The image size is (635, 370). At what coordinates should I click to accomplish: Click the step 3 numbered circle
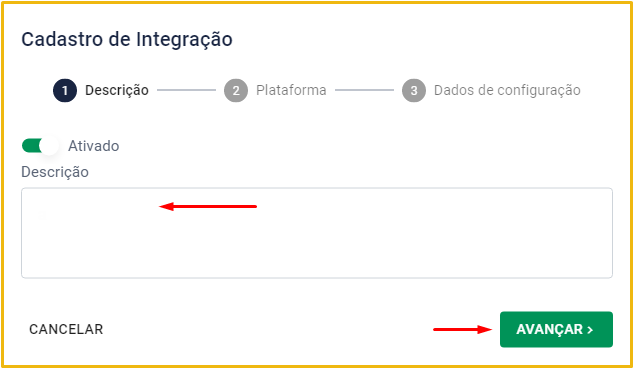point(413,90)
